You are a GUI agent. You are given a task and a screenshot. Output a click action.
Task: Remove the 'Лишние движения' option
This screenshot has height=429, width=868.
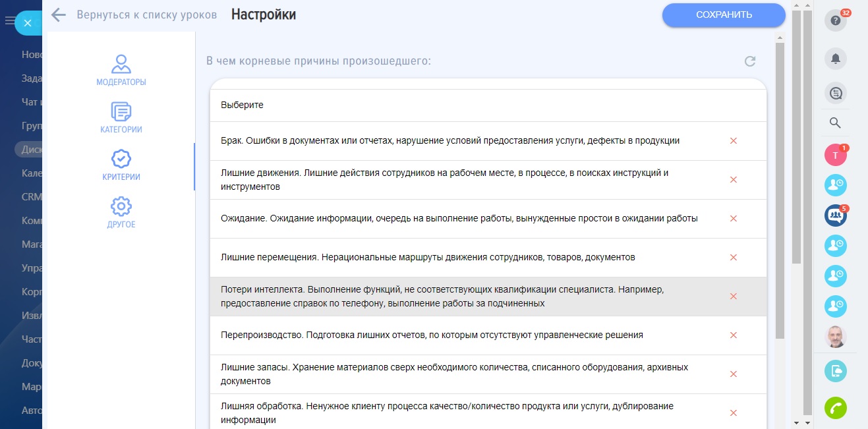733,180
